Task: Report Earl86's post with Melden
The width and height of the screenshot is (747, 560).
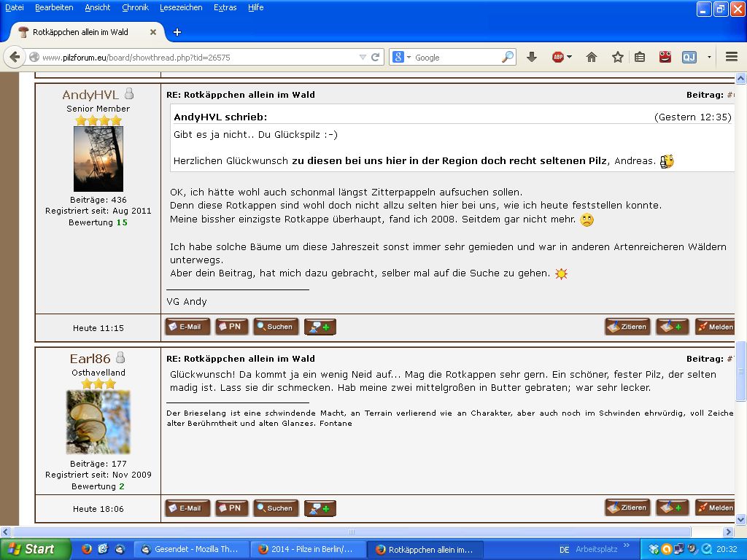Action: (715, 508)
